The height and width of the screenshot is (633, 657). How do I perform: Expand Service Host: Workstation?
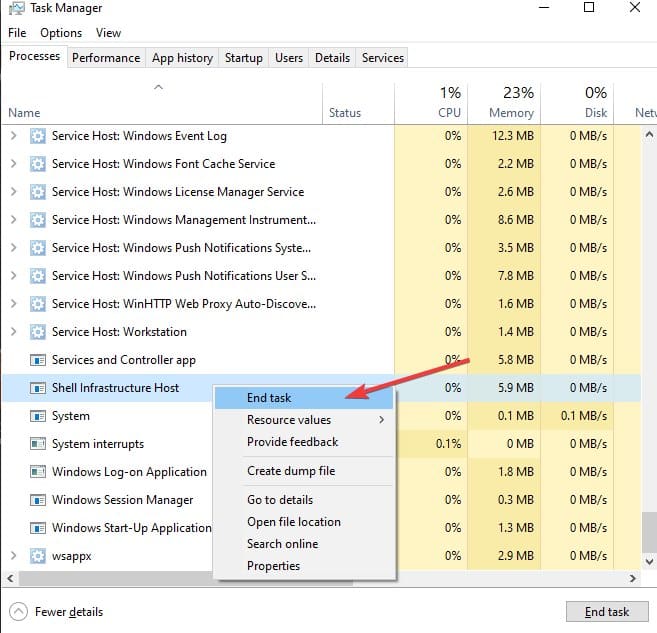tap(13, 332)
